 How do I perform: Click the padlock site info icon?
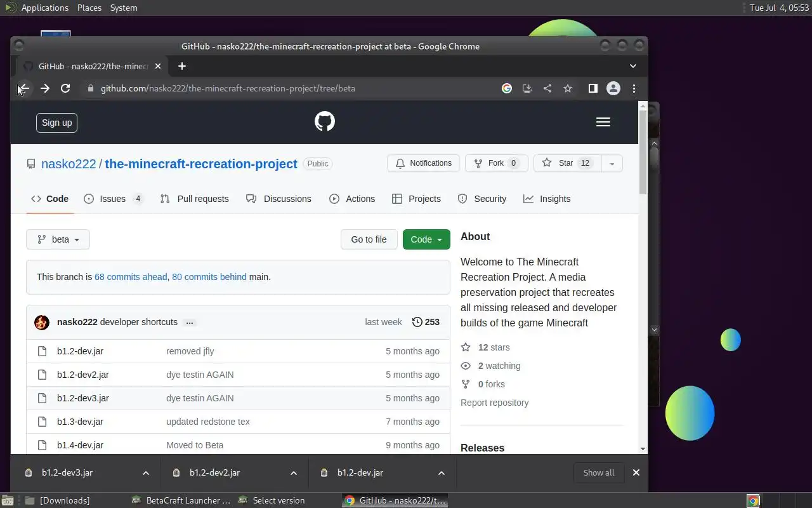pos(91,88)
